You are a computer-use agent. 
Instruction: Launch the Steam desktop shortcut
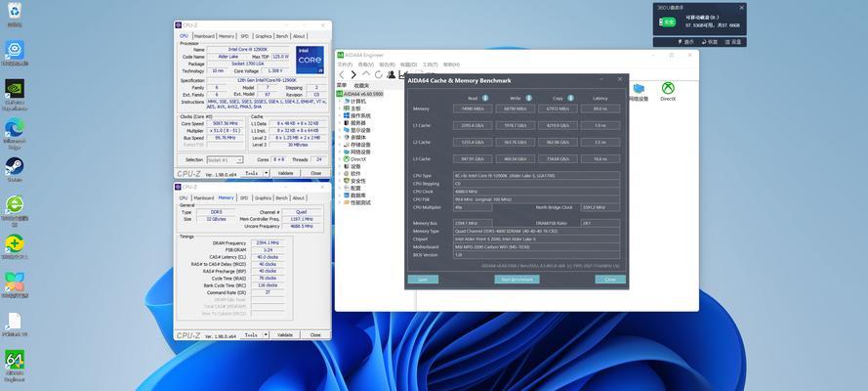[15, 169]
